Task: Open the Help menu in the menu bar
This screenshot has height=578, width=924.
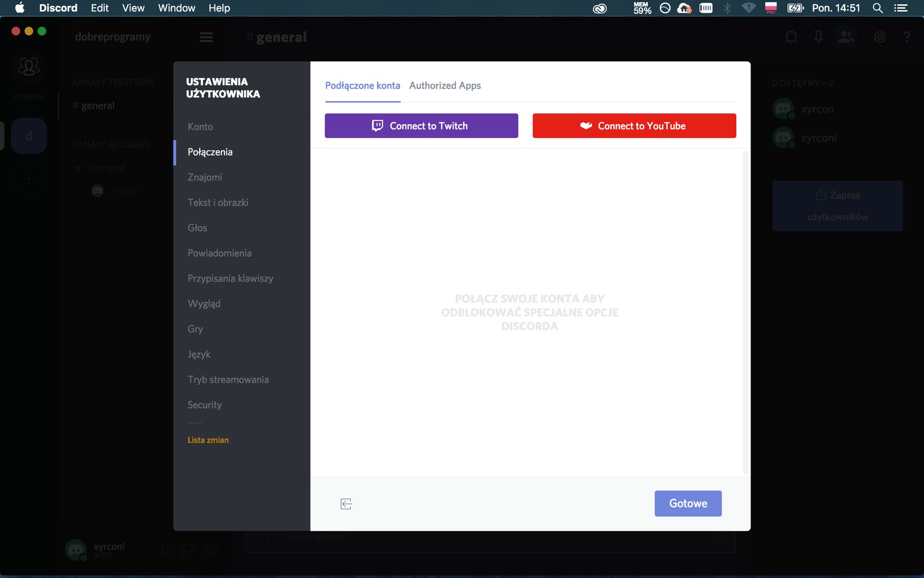Action: tap(219, 8)
